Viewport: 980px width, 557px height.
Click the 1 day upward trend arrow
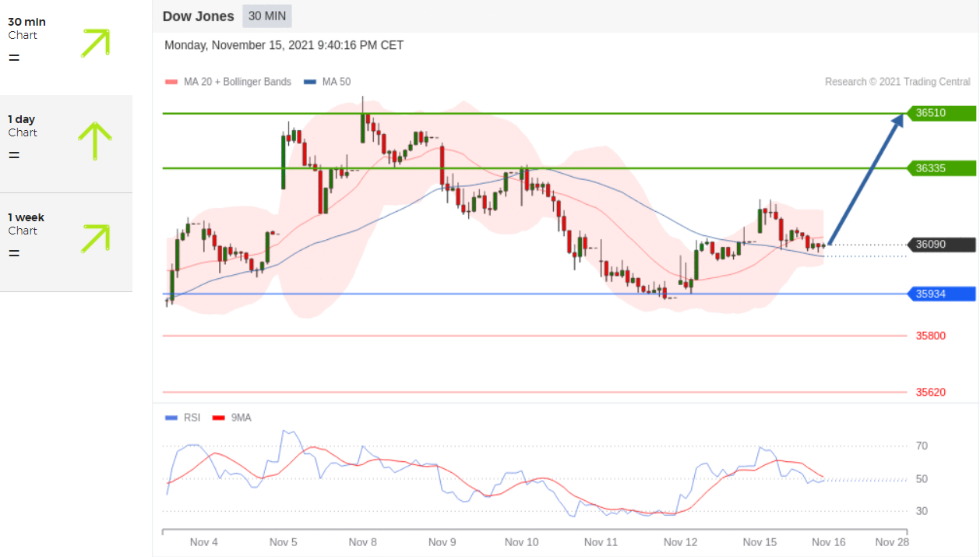pyautogui.click(x=95, y=141)
